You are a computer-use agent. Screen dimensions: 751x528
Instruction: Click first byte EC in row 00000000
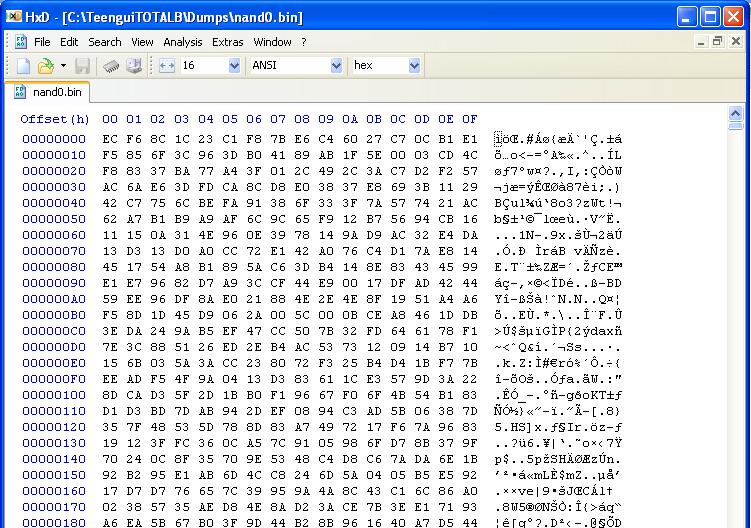(110, 139)
